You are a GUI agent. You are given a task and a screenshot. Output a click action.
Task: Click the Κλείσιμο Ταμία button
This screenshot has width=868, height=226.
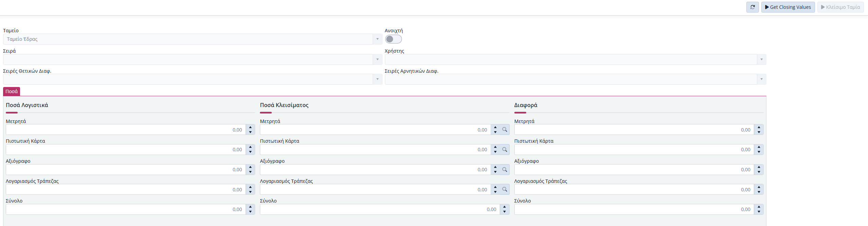pos(840,7)
